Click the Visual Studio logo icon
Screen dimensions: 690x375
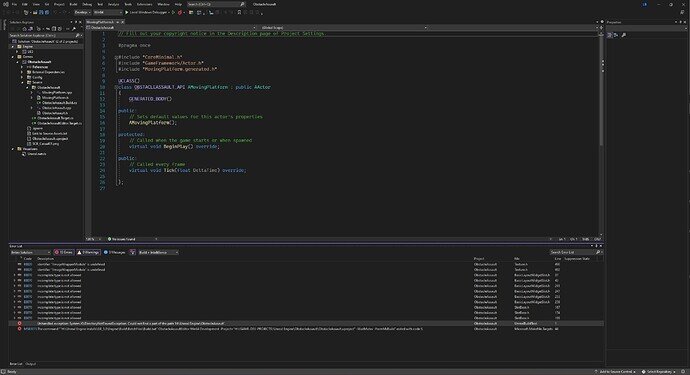point(5,4)
